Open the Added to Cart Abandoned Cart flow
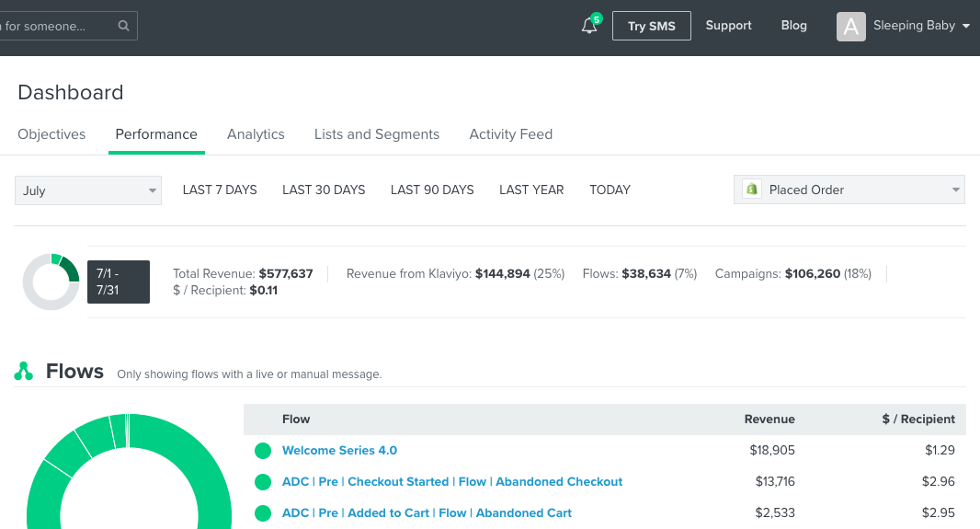The height and width of the screenshot is (529, 980). coord(427,512)
